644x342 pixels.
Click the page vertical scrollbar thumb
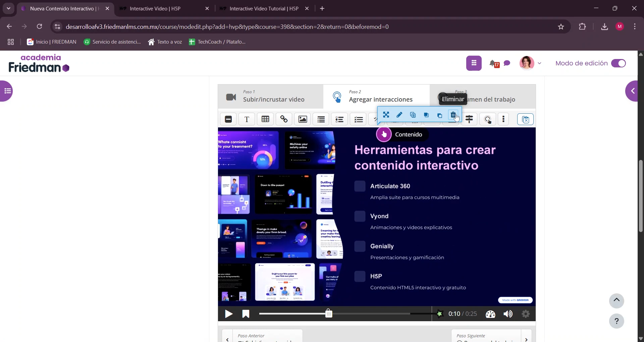tap(641, 196)
